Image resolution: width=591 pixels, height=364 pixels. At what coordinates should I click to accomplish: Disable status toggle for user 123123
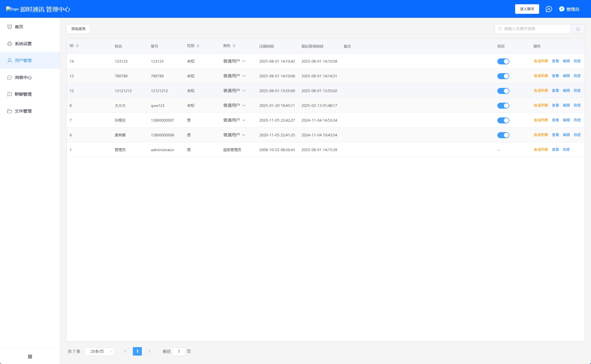tap(503, 61)
